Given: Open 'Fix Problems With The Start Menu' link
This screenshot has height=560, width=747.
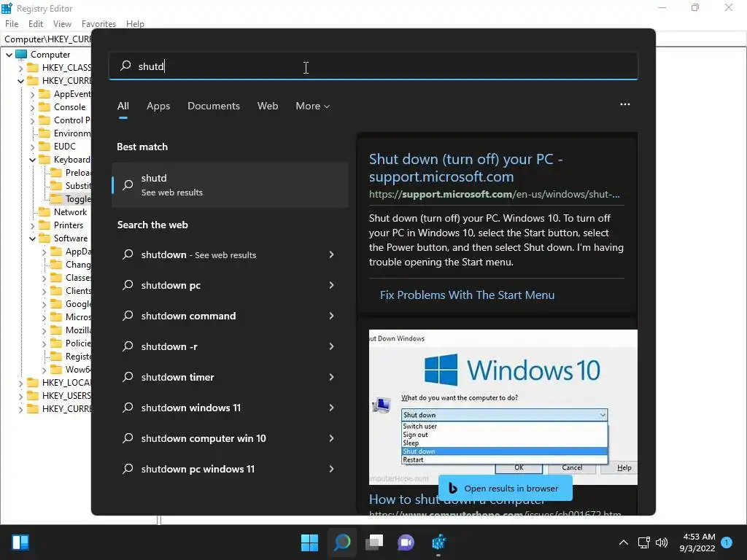Looking at the screenshot, I should click(x=467, y=295).
